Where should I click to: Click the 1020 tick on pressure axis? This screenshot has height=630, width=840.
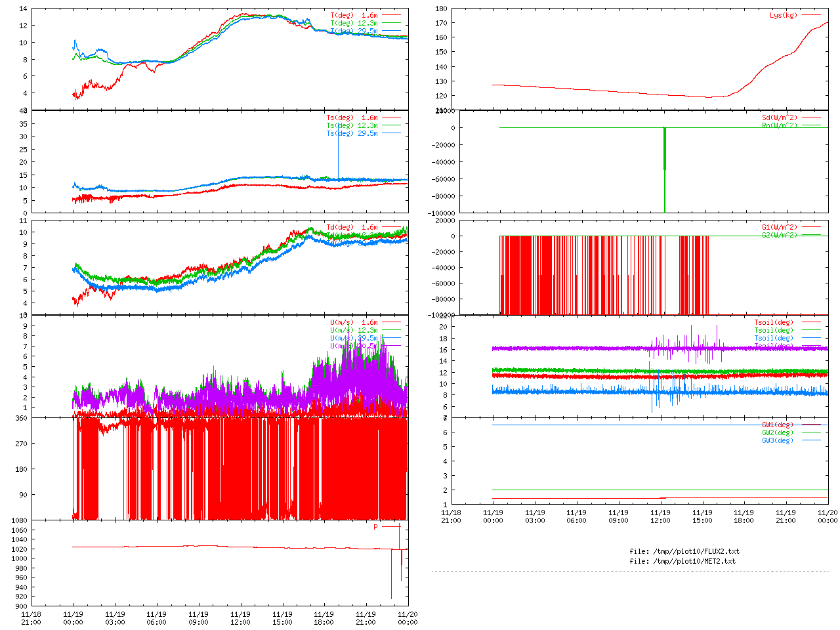tap(20, 549)
